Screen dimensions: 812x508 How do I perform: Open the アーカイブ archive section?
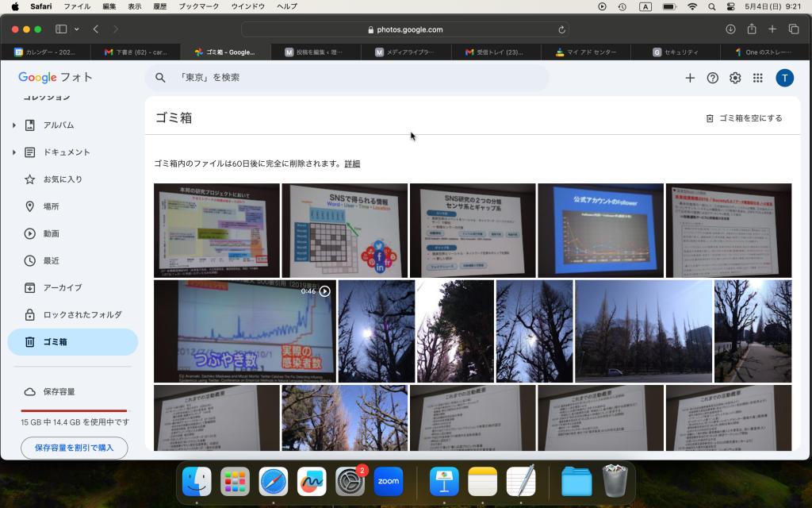pos(72,287)
